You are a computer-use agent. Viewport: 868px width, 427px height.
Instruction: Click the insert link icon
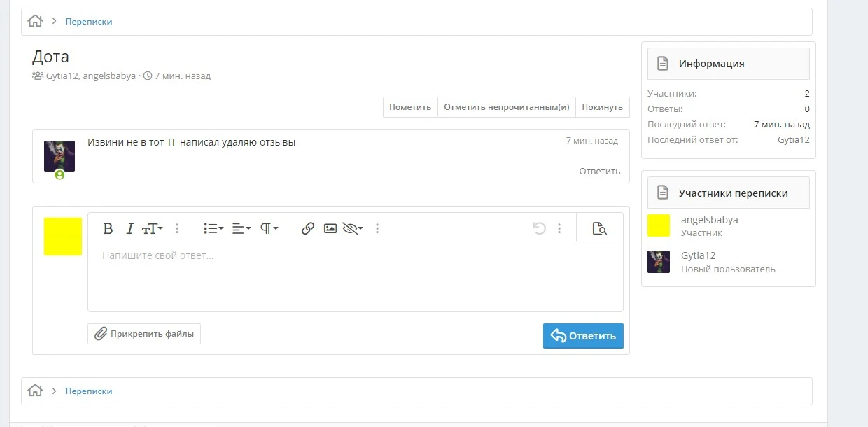click(307, 228)
